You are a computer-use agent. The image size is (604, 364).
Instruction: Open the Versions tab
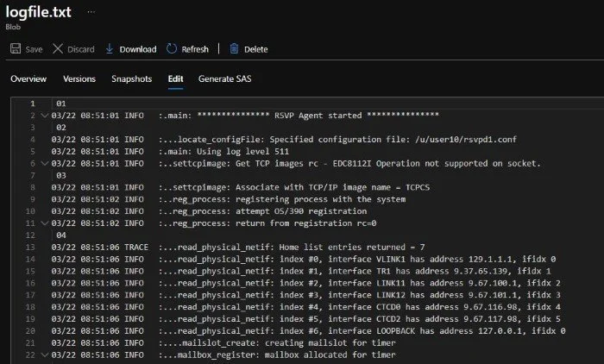coord(79,79)
